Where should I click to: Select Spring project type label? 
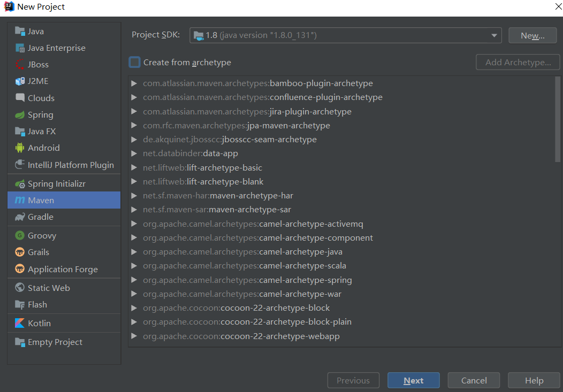[41, 115]
